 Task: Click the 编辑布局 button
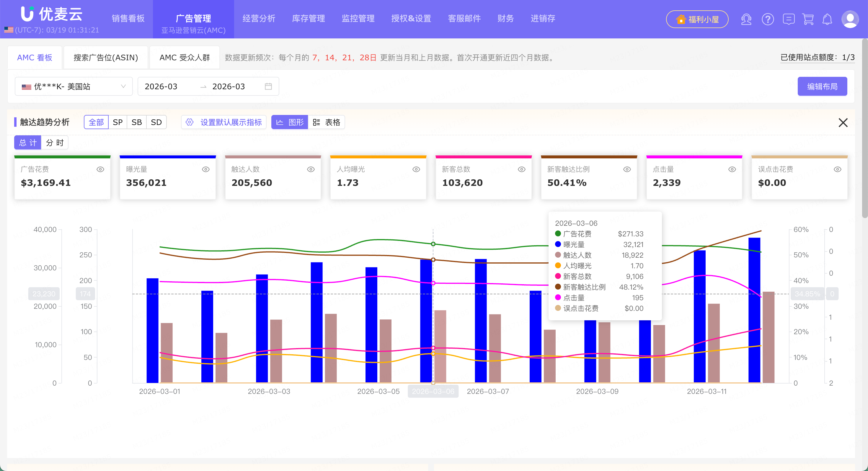[822, 86]
